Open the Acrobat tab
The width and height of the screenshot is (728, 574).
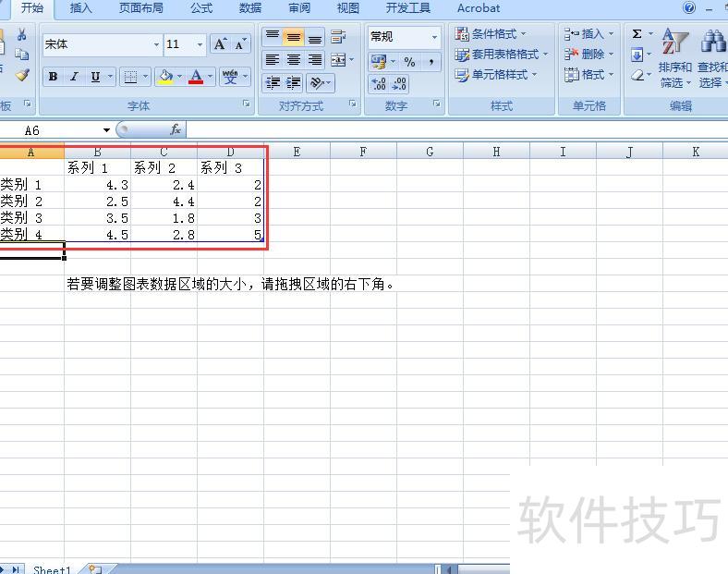479,8
